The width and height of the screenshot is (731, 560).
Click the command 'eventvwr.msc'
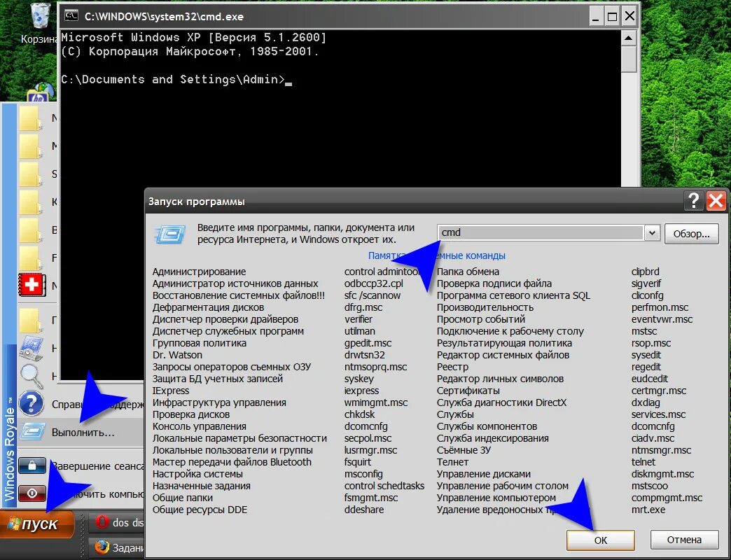pos(662,320)
